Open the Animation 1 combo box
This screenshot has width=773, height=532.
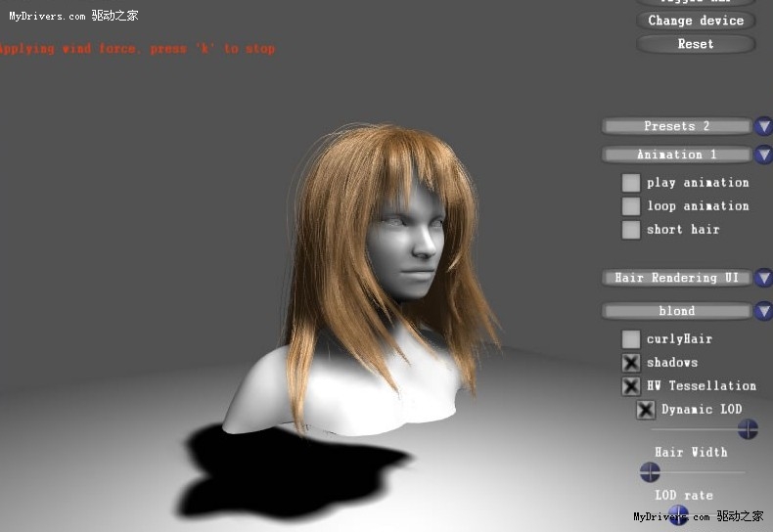pos(676,155)
